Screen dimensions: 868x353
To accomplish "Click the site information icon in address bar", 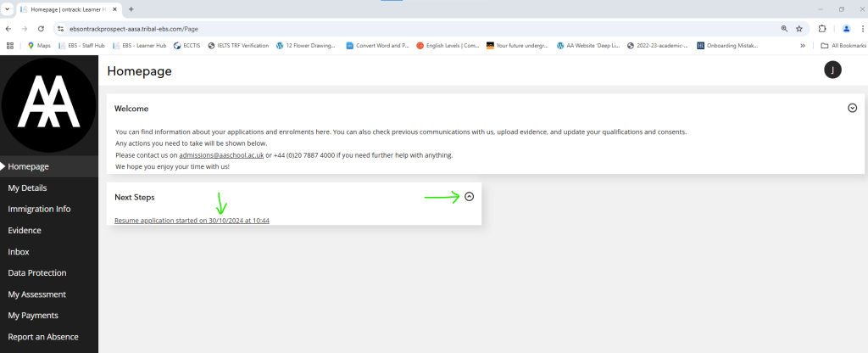I will tap(61, 29).
